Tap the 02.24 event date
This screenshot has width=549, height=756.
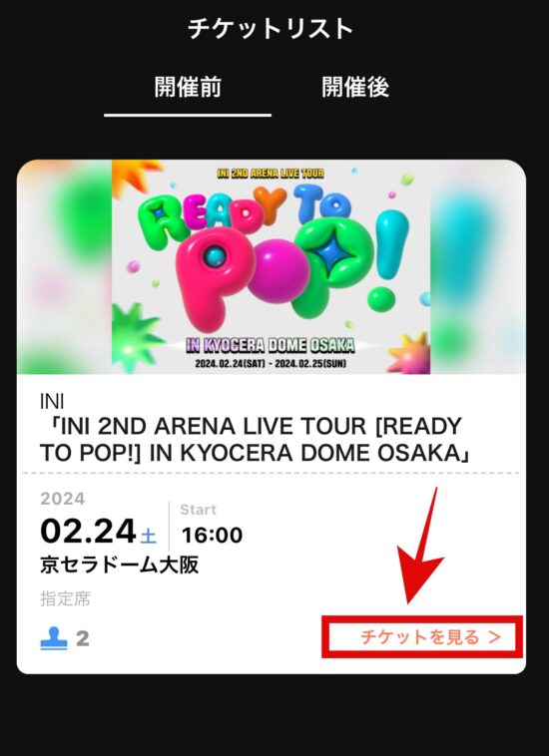88,532
